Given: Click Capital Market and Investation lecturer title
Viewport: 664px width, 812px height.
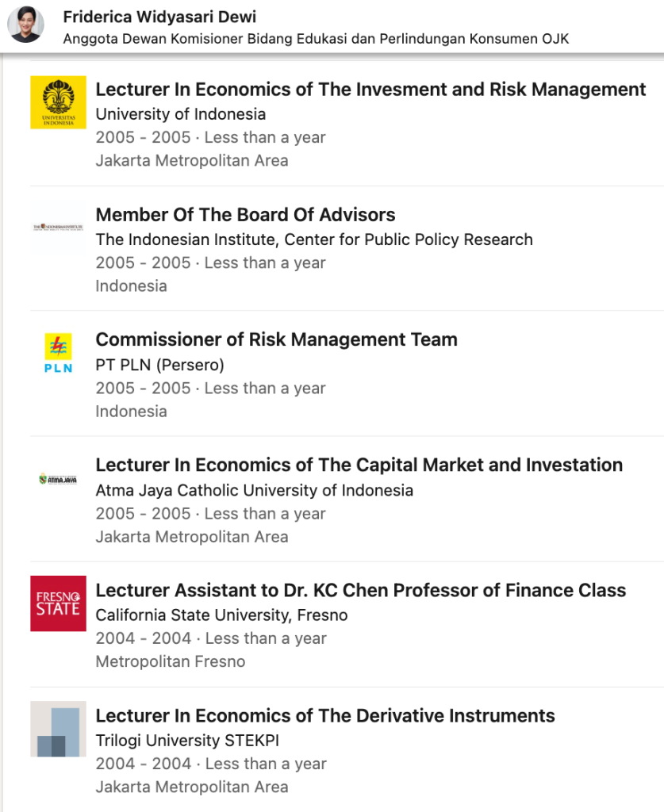Looking at the screenshot, I should click(x=359, y=465).
